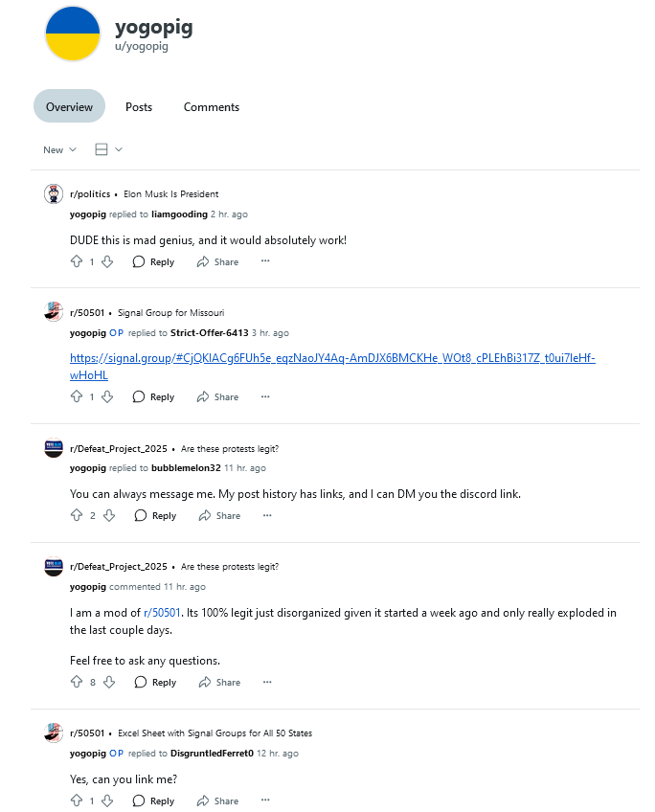Image resolution: width=655 pixels, height=812 pixels.
Task: Open the yogopig Ukraine flag avatar
Action: (x=73, y=34)
